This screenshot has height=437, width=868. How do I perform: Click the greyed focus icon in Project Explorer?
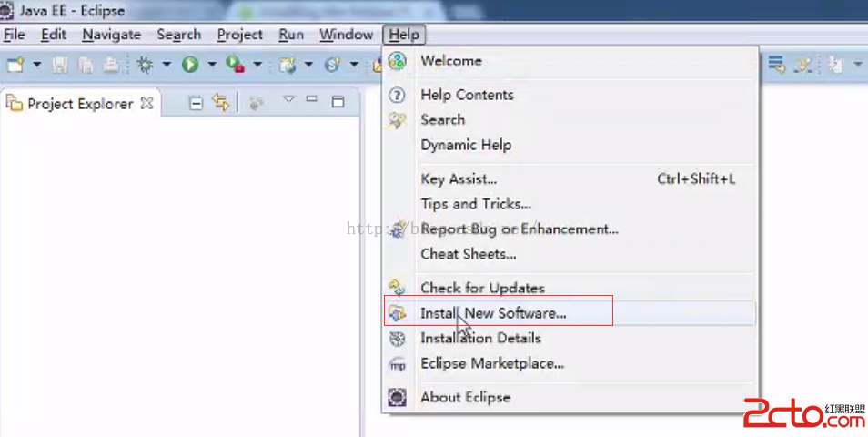coord(256,103)
